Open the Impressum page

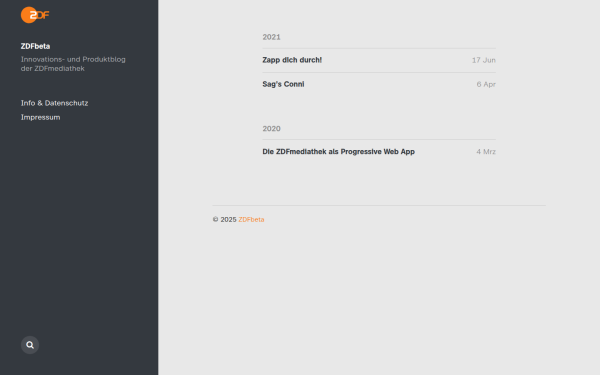41,117
